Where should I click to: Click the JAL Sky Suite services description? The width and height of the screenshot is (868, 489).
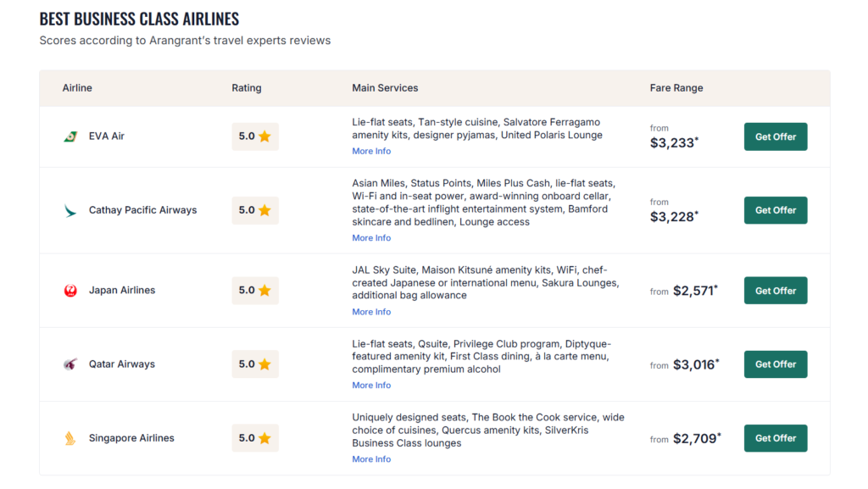point(486,283)
